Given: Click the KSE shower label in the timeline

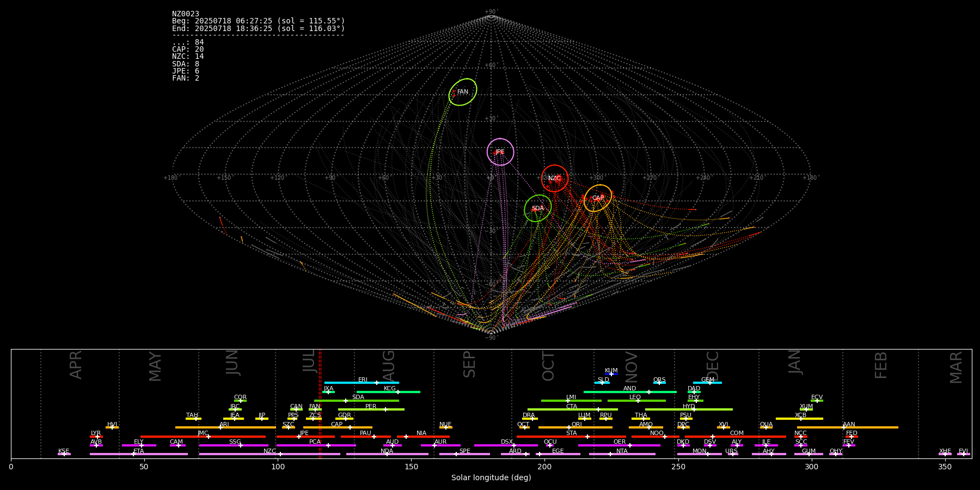Looking at the screenshot, I should pos(64,451).
